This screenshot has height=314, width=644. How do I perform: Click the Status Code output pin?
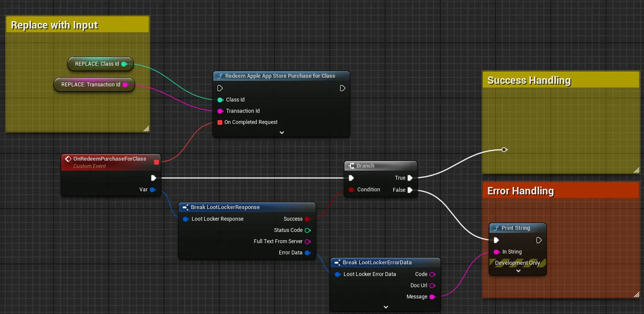pyautogui.click(x=307, y=230)
